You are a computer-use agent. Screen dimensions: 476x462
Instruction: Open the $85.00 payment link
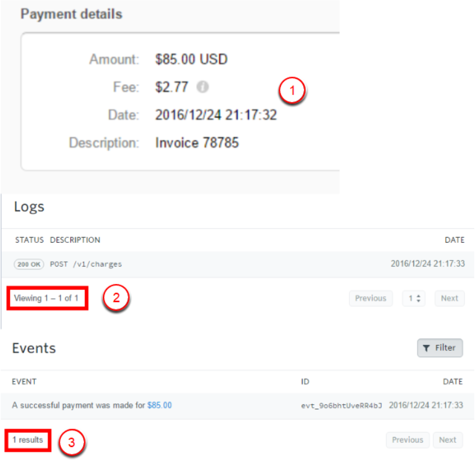[x=159, y=405]
